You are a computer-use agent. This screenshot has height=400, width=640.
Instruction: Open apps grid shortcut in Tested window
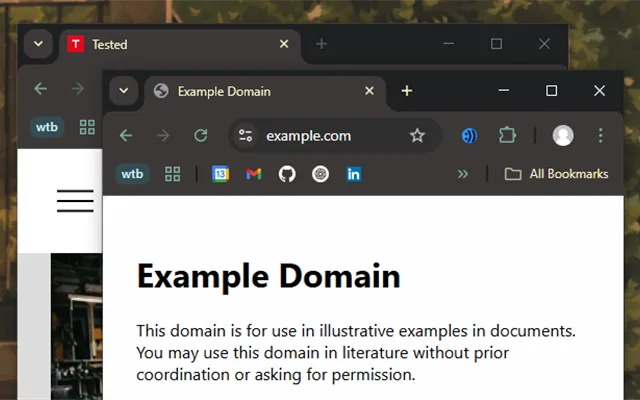click(x=87, y=127)
